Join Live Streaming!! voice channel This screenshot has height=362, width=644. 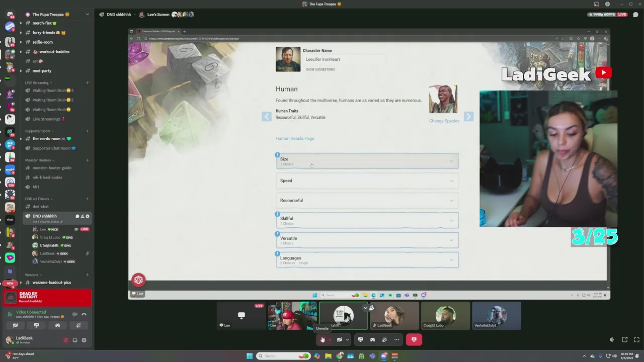point(56,119)
